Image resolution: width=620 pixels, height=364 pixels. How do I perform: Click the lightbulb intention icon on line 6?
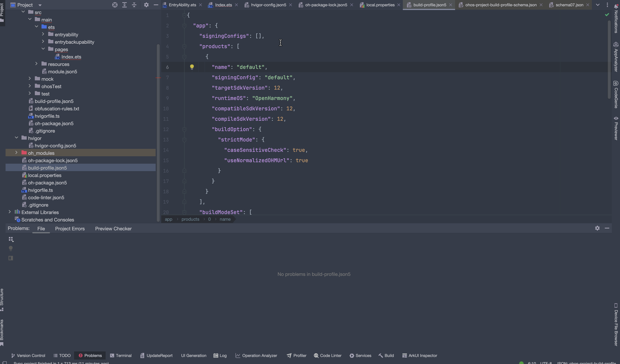[x=192, y=67]
